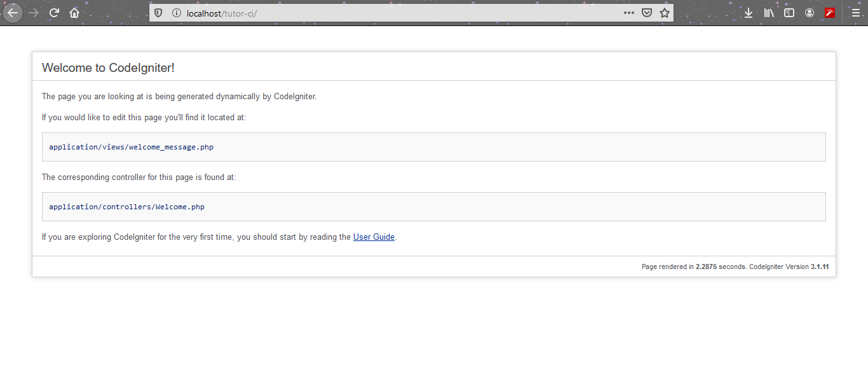This screenshot has height=381, width=868.
Task: Save this page to Pocket
Action: click(x=647, y=13)
